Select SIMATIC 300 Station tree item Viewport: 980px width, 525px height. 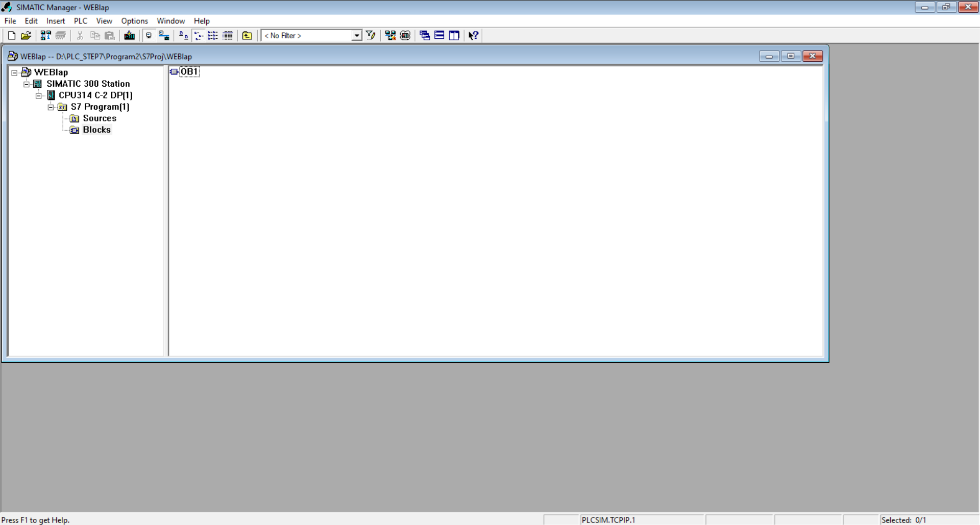point(88,84)
